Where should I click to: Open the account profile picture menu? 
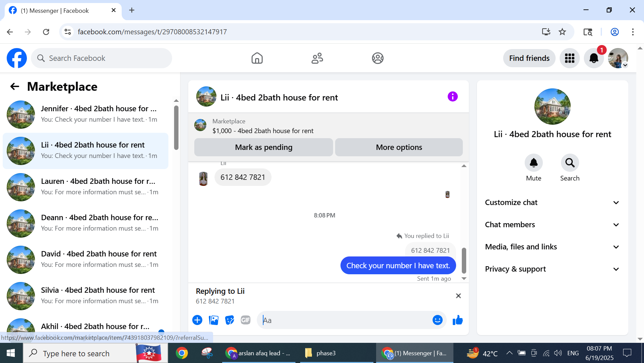(618, 58)
